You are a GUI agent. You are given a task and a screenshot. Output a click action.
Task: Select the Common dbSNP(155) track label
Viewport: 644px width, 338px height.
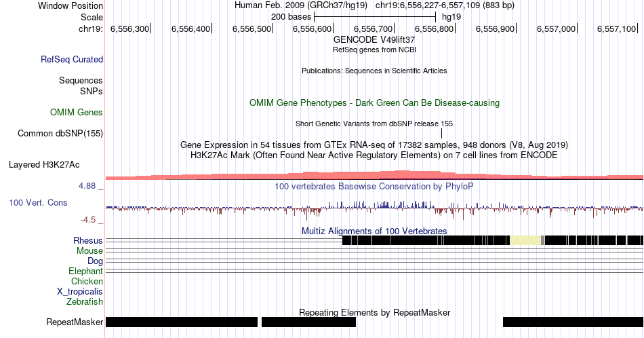pos(60,133)
